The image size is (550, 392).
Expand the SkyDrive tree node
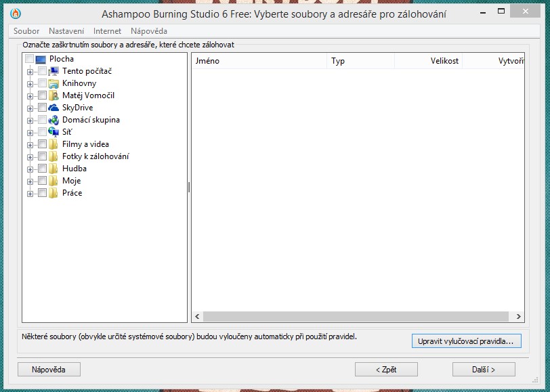pos(30,108)
